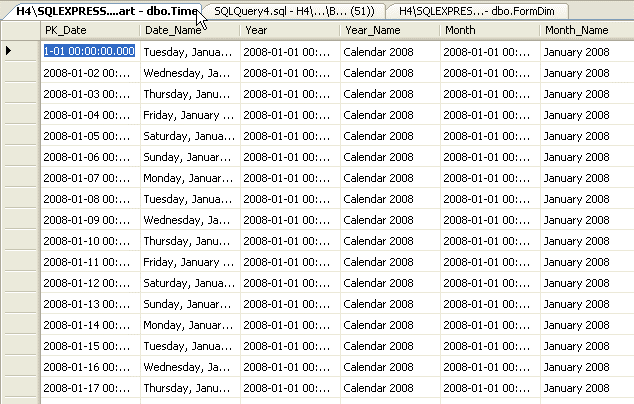Click the highlighted PK_Date edit cell
The image size is (634, 404).
pos(90,51)
